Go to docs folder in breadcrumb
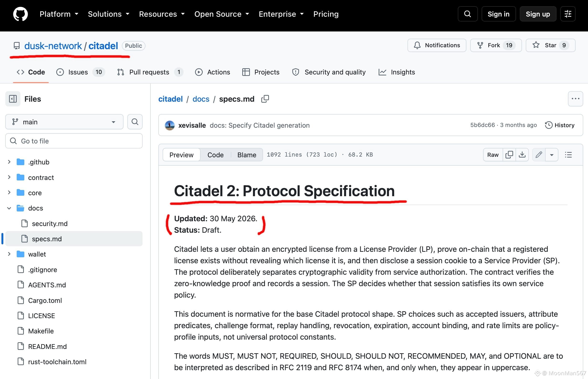The height and width of the screenshot is (379, 588). tap(201, 99)
